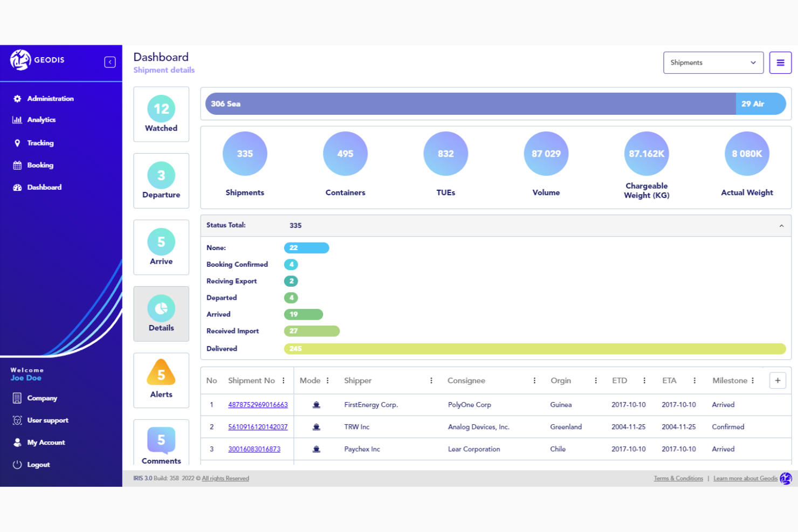Open the Terms & Conditions link
798x532 pixels.
click(678, 478)
